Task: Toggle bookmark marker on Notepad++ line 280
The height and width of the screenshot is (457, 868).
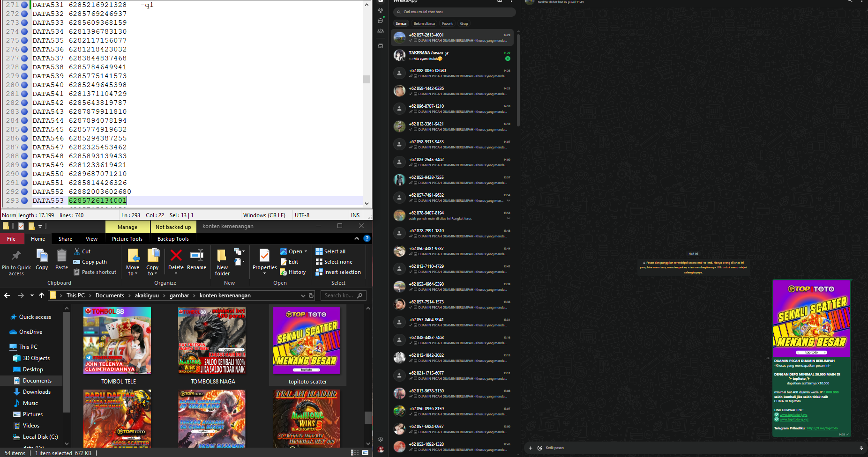Action: 24,85
